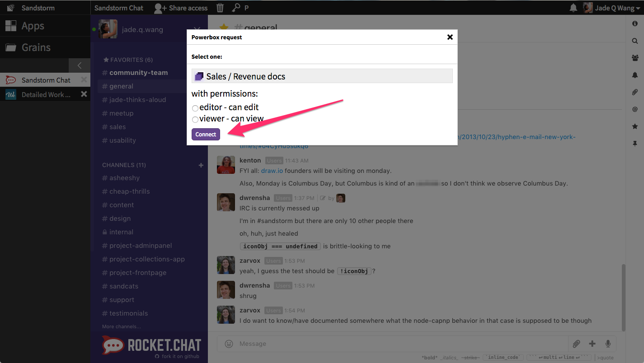
Task: Star the #general channel as favorite
Action: (x=223, y=28)
